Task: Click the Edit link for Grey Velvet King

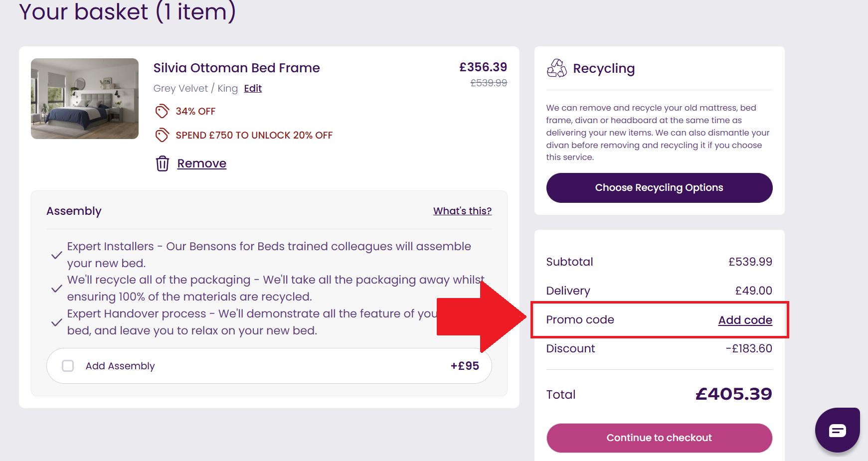Action: point(253,88)
